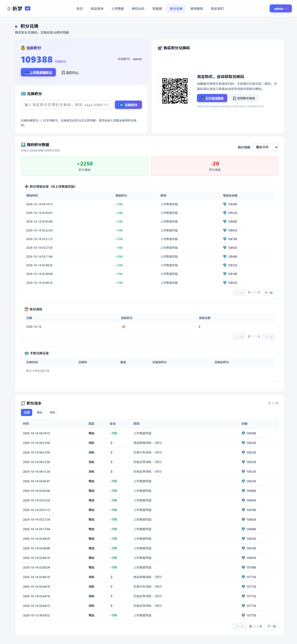Click the 2026-10-13 06:54:32 row in 积分流水

[150, 615]
